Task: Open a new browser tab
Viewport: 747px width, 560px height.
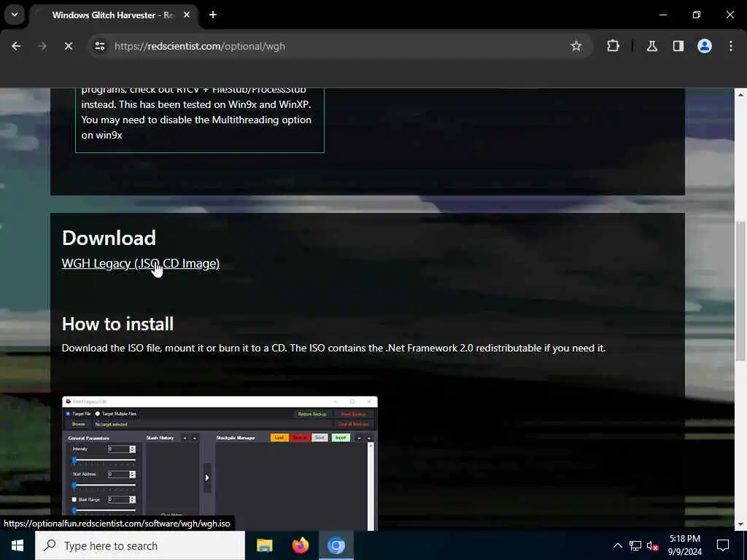Action: pyautogui.click(x=213, y=15)
